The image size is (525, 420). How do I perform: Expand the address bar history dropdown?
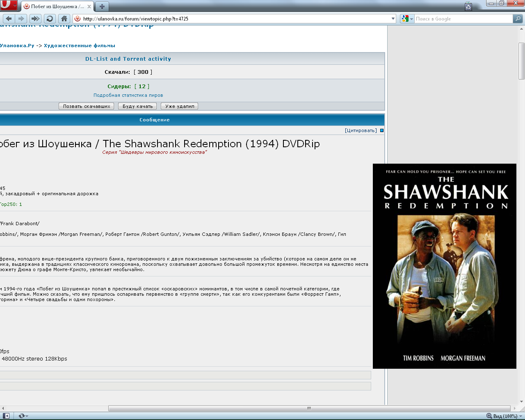393,18
